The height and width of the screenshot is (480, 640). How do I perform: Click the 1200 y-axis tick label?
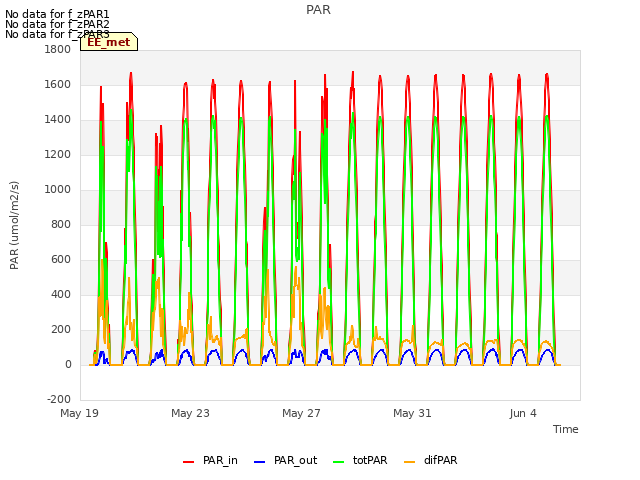[58, 155]
